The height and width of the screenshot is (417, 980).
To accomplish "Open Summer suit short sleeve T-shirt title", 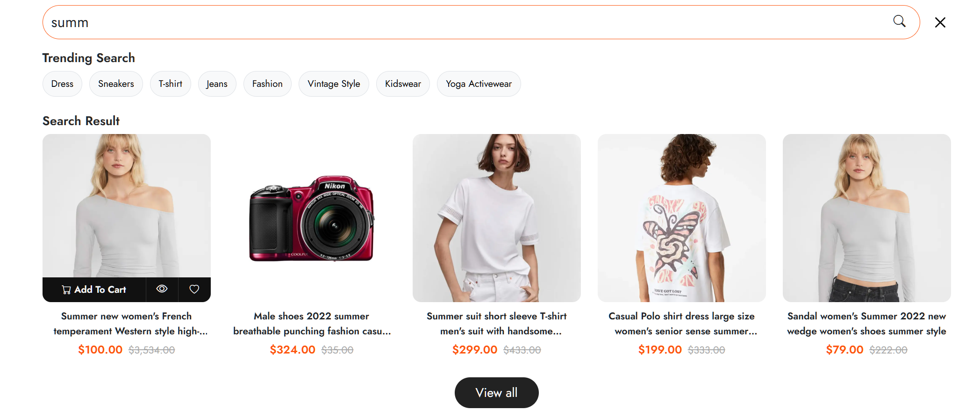I will [x=497, y=324].
